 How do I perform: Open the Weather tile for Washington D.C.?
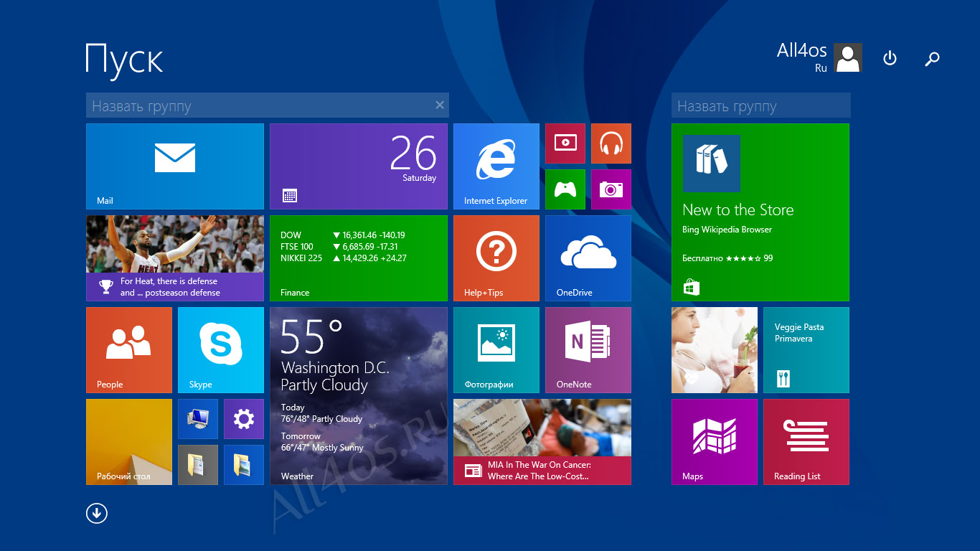(x=359, y=396)
